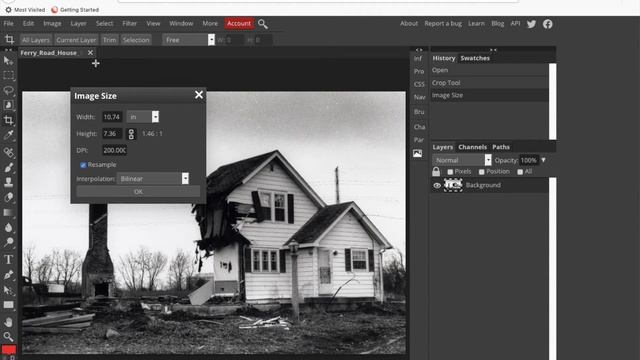
Task: Select the Eraser tool
Action: click(x=8, y=197)
